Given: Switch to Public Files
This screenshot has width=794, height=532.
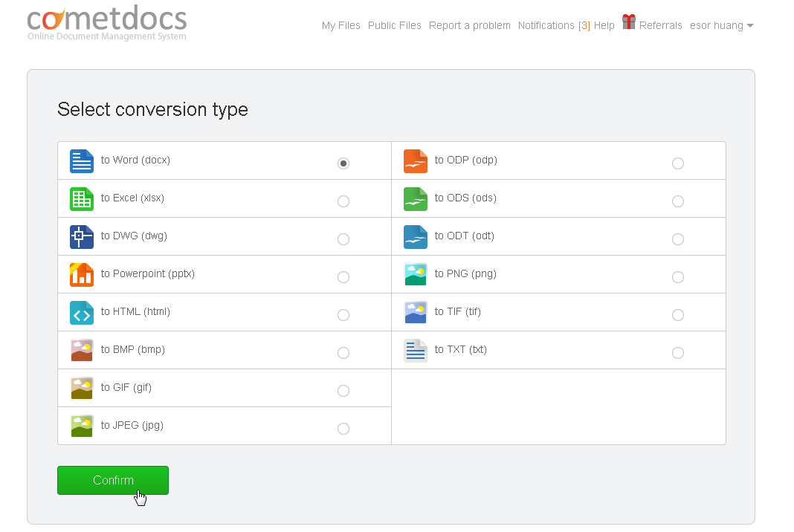Looking at the screenshot, I should [394, 25].
